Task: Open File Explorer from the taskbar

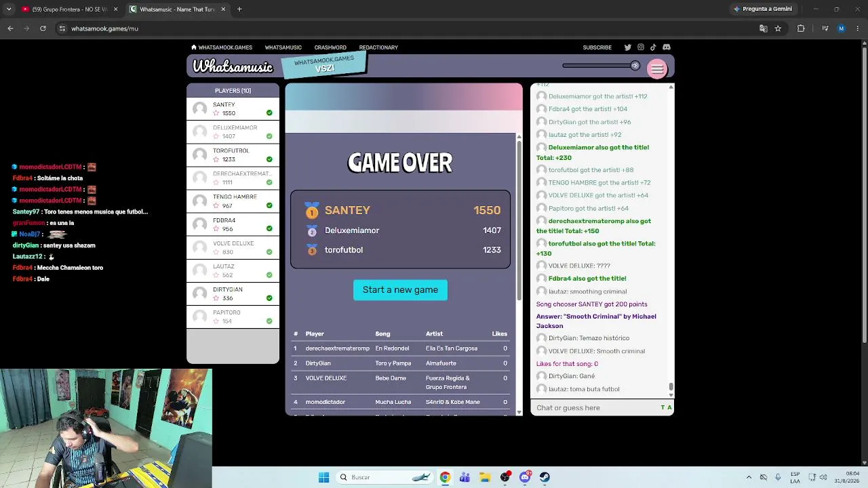Action: (485, 477)
